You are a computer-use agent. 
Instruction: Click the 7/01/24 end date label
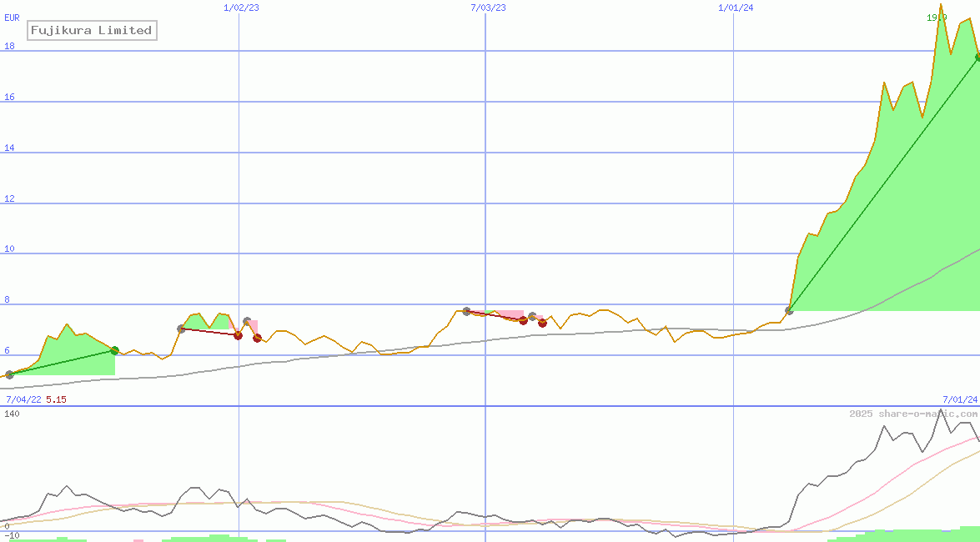pos(960,399)
